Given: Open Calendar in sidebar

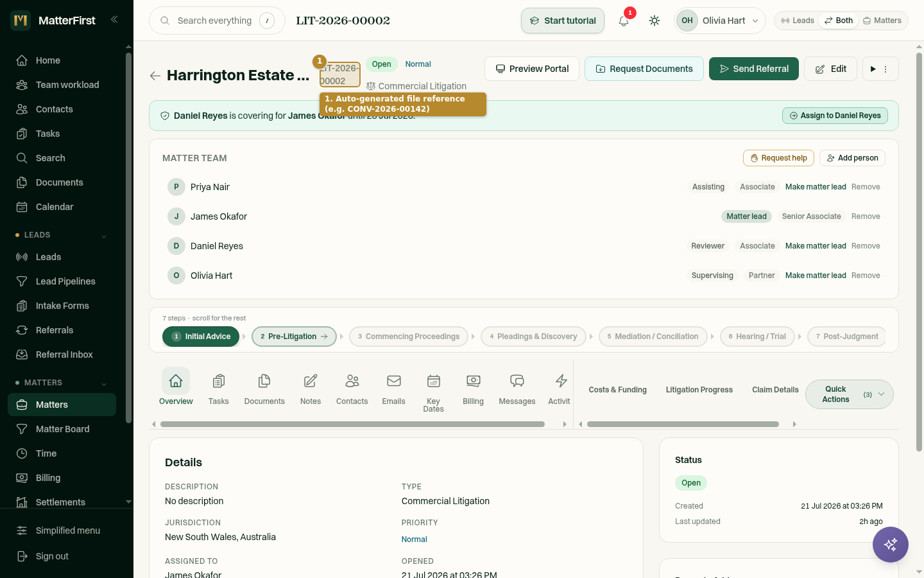Looking at the screenshot, I should tap(62, 207).
